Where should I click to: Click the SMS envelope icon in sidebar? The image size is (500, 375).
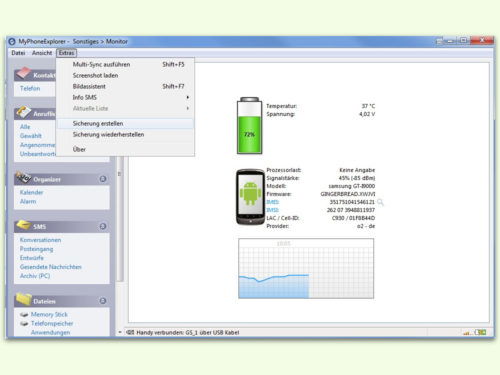24,225
